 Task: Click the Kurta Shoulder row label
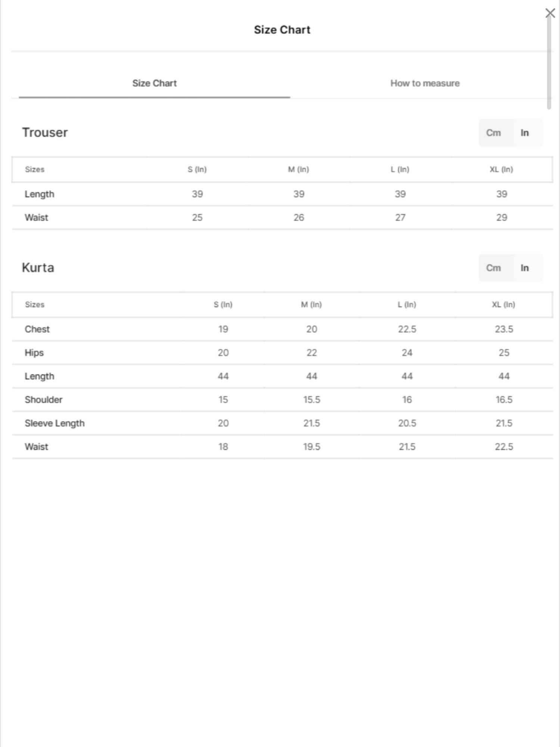[x=43, y=400]
